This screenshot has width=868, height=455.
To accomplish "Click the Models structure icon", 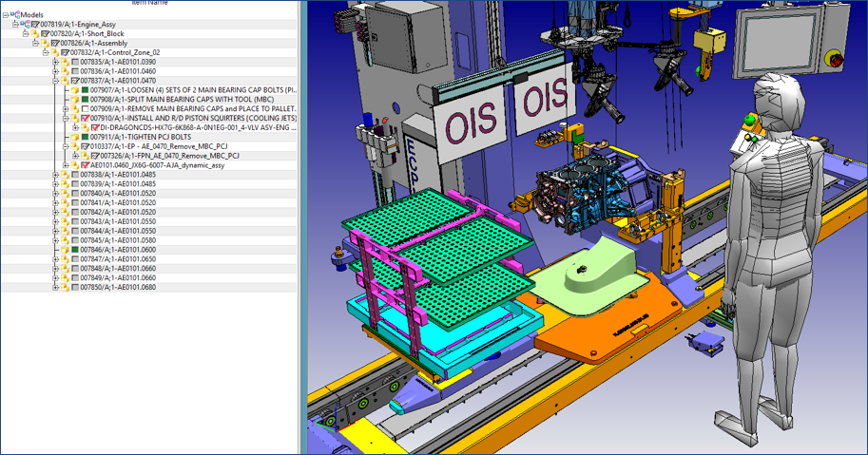I will click(x=15, y=14).
